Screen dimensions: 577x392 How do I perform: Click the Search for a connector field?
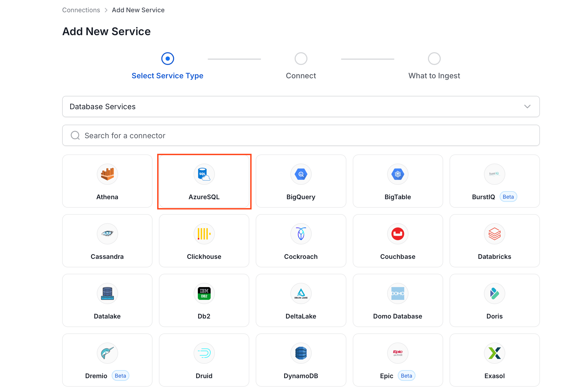point(301,135)
